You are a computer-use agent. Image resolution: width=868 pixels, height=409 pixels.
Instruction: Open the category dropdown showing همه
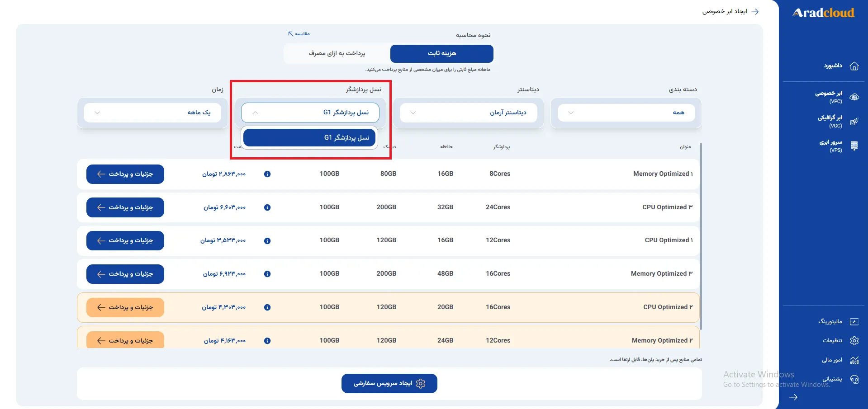(626, 113)
